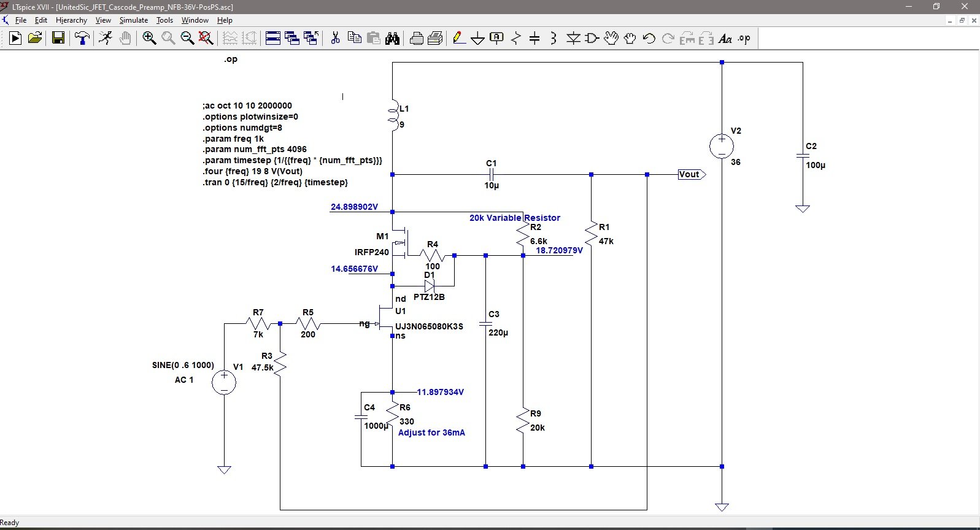Select the Label Net tool

point(496,39)
